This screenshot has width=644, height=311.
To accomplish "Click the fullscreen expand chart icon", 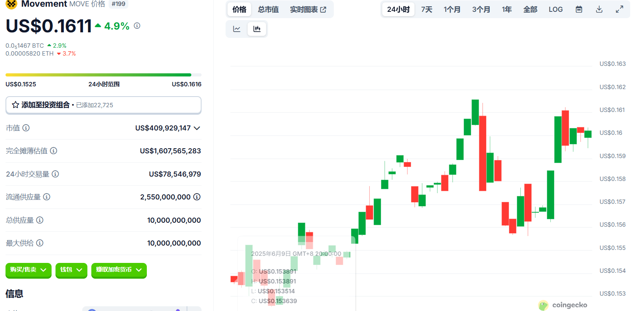I will [x=620, y=9].
